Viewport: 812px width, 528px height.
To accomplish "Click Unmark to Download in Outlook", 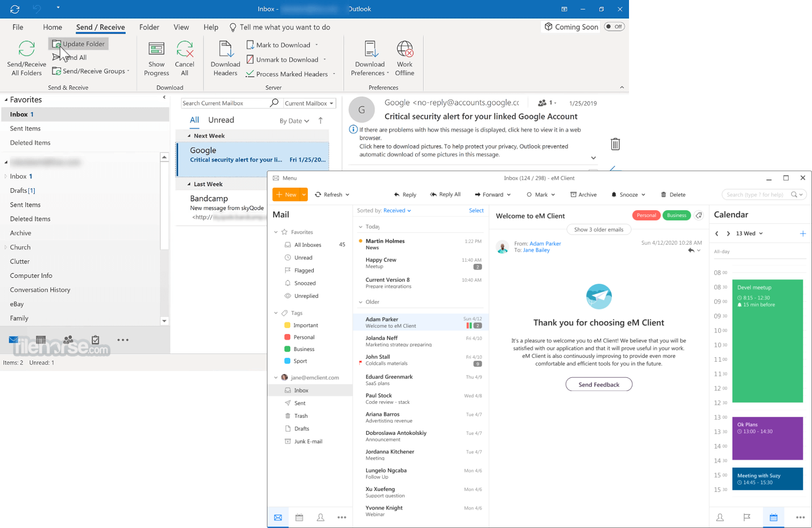I will (x=286, y=59).
